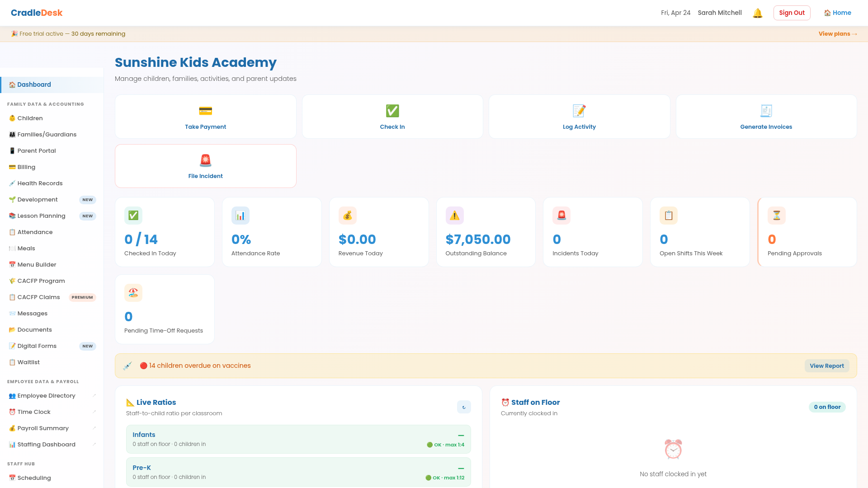Refresh the Live Ratios panel

464,407
